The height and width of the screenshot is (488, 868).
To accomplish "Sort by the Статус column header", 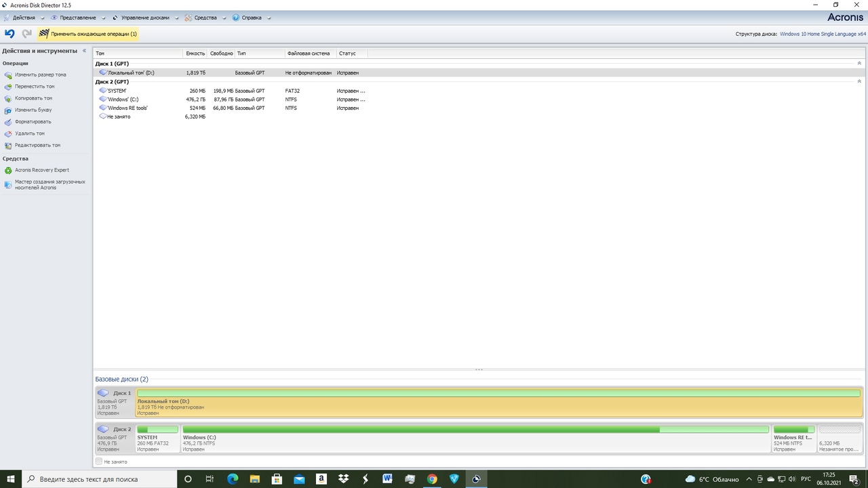I will point(352,53).
